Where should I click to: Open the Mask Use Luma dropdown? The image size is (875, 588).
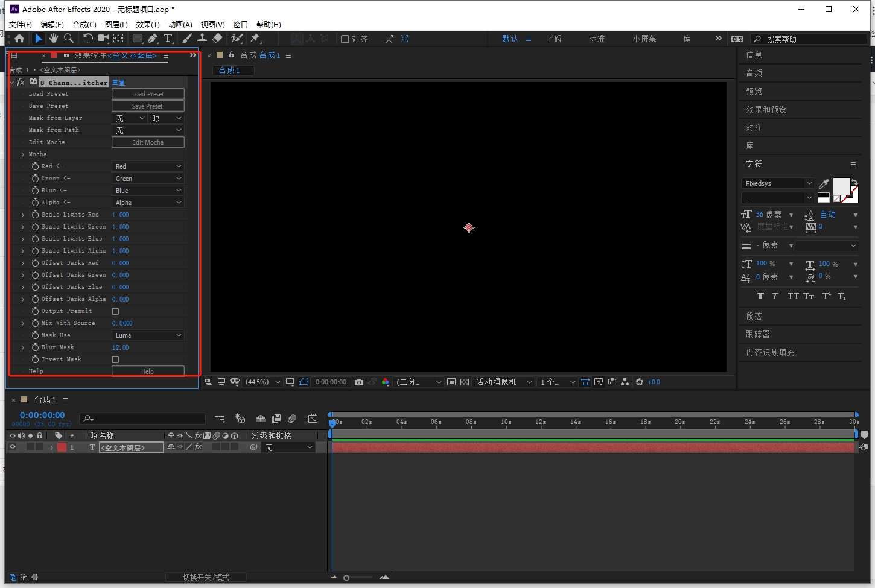click(x=148, y=335)
